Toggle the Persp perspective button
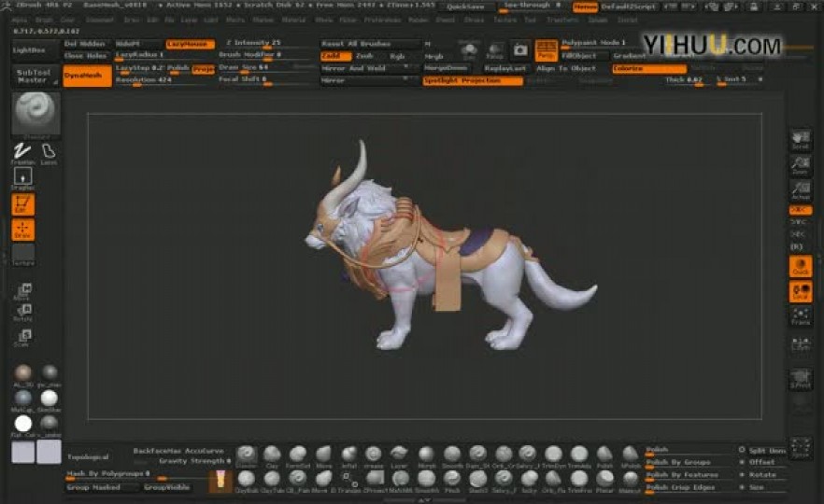The image size is (824, 504). pos(546,50)
